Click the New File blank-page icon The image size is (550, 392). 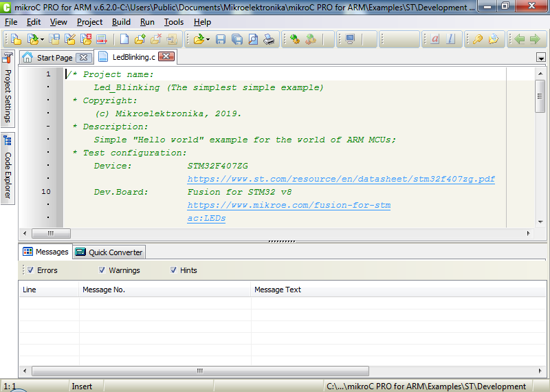pyautogui.click(x=124, y=39)
